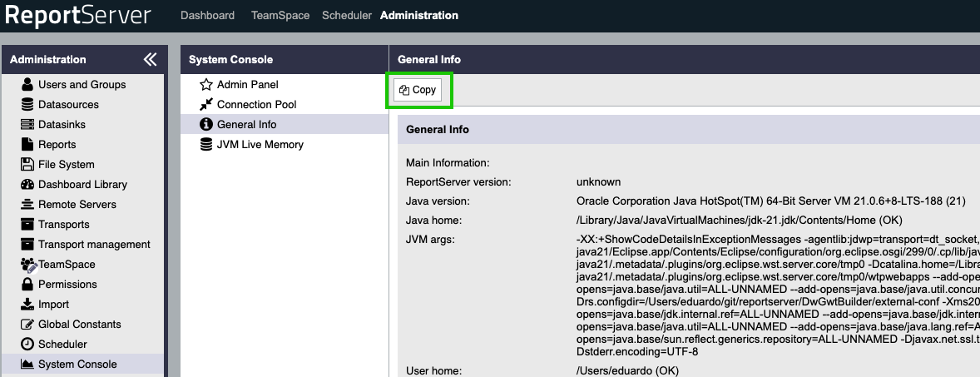The height and width of the screenshot is (377, 980).
Task: Click the JVM Live Memory database icon
Action: click(206, 145)
